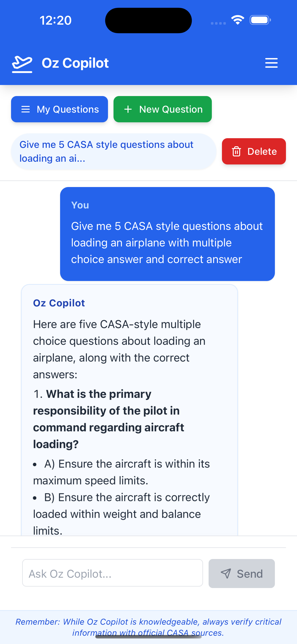
Task: Tap the battery indicator icon
Action: point(260,20)
